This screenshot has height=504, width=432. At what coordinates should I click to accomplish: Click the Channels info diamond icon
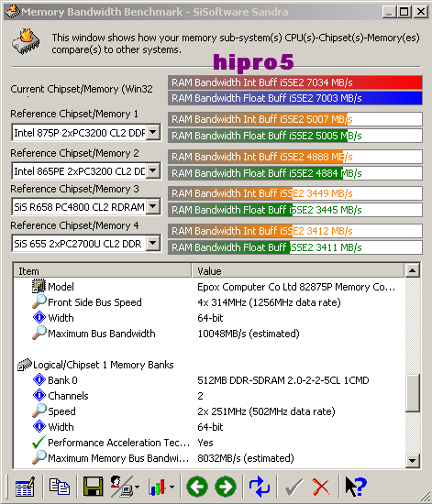[x=39, y=395]
